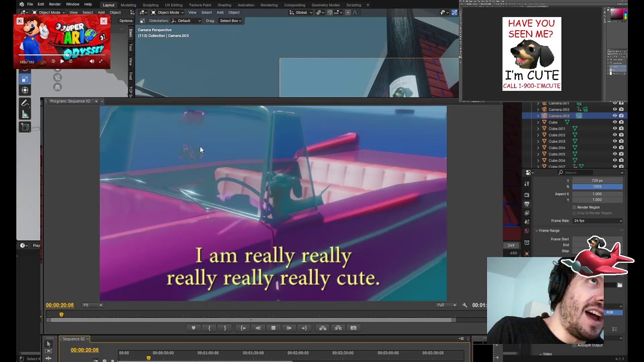Step forward one frame in Program monitor
The height and width of the screenshot is (362, 644).
[289, 328]
